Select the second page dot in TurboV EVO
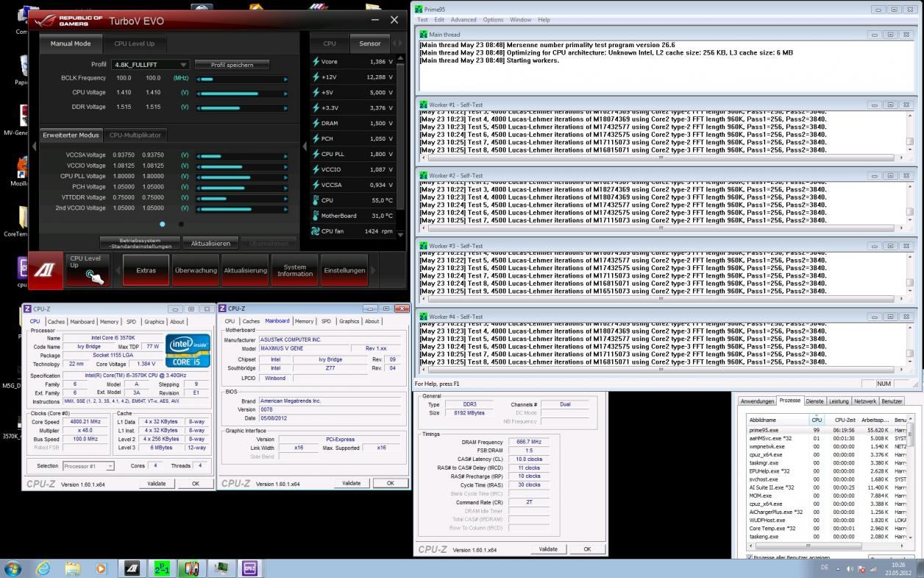The width and height of the screenshot is (924, 578). click(181, 224)
